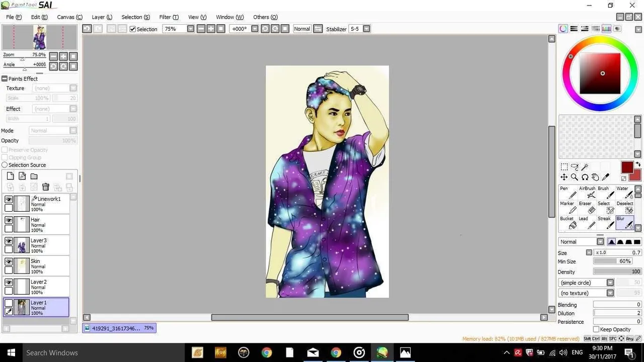Open the zoom percentage dropdown
Viewport: 644px width, 362px height.
click(x=190, y=29)
